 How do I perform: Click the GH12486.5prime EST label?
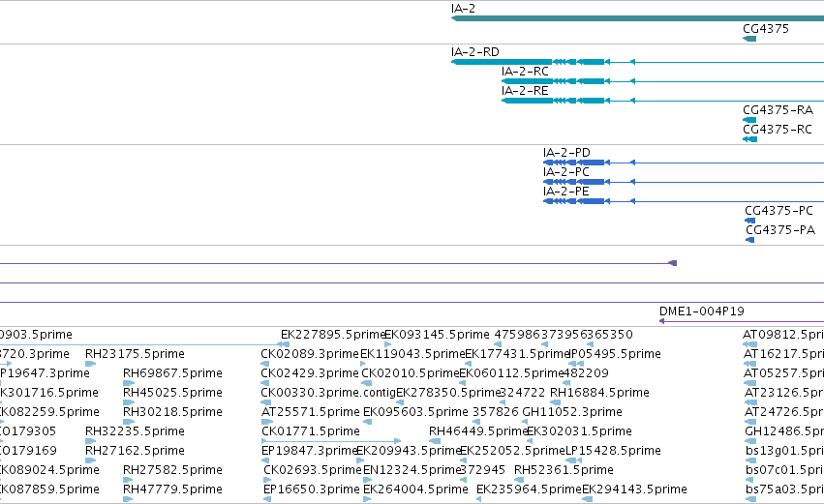click(784, 431)
